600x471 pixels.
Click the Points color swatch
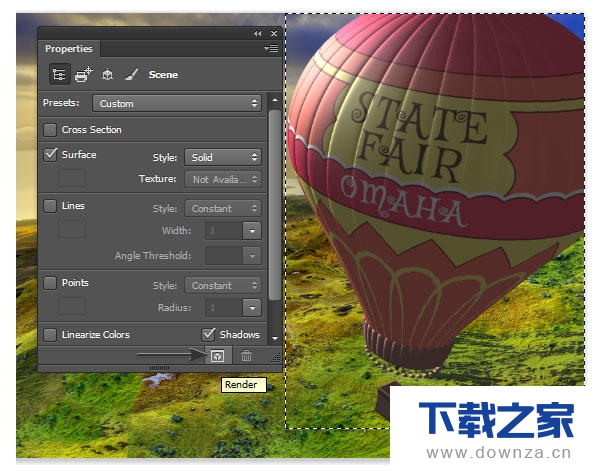click(x=72, y=306)
